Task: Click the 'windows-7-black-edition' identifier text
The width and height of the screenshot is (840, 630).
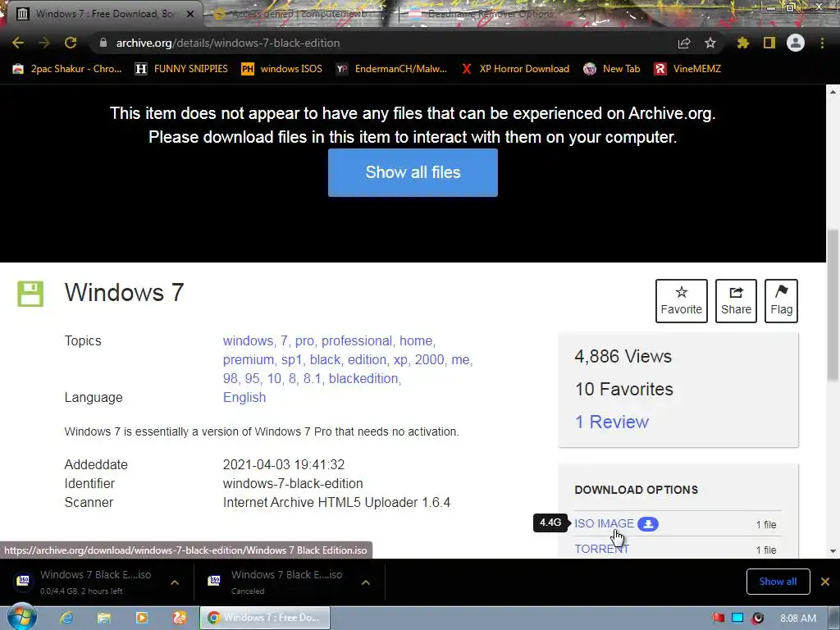Action: tap(293, 483)
